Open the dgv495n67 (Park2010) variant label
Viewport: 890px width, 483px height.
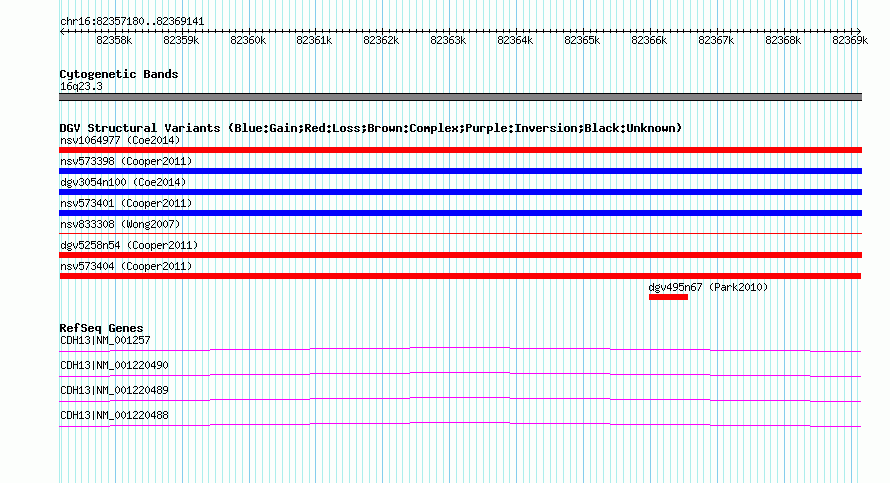(x=708, y=287)
